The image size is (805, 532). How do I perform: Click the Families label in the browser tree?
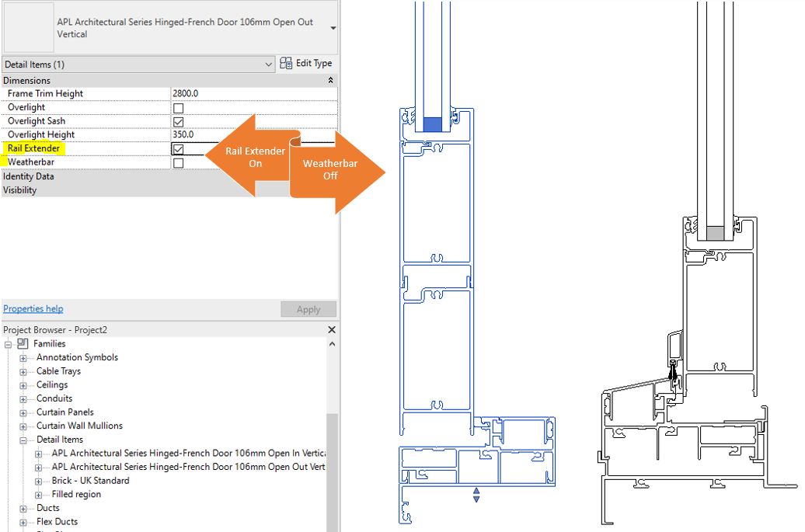(50, 344)
